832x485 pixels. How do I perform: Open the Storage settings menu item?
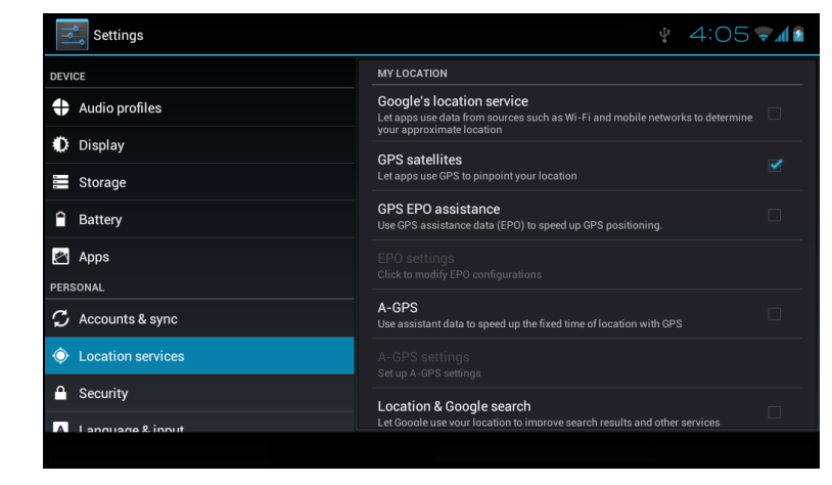pyautogui.click(x=102, y=182)
